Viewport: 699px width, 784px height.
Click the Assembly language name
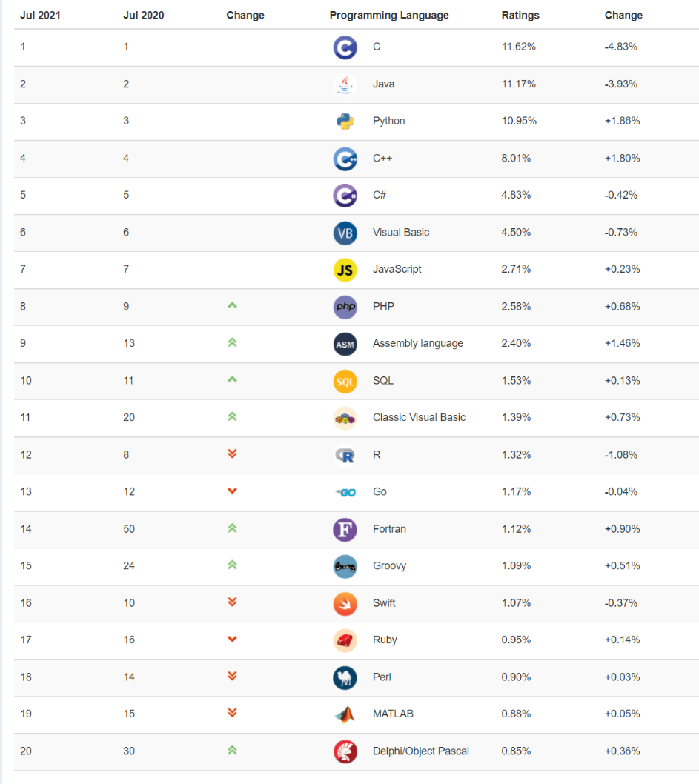tap(417, 344)
